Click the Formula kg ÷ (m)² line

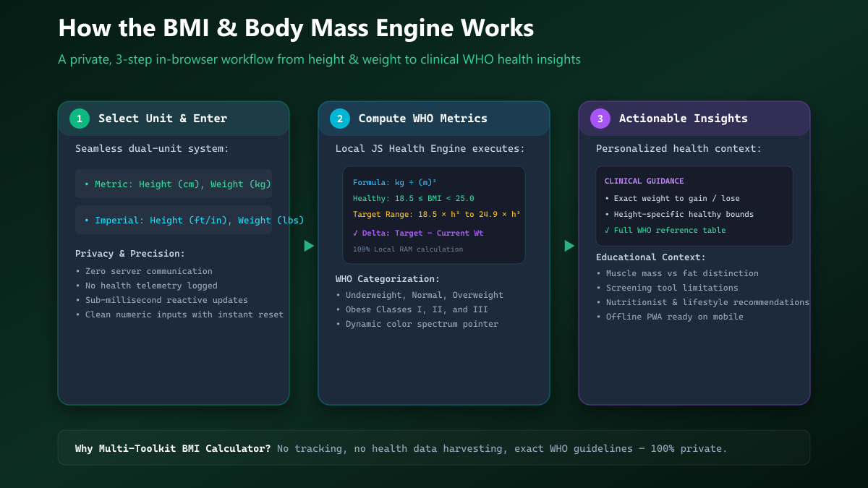pos(394,182)
